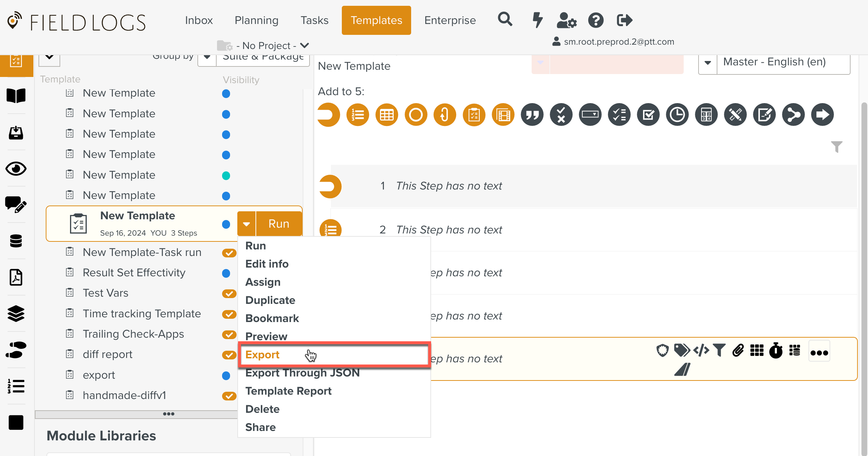Add a calculator step to template
Viewport: 868px width, 456px height.
(706, 115)
